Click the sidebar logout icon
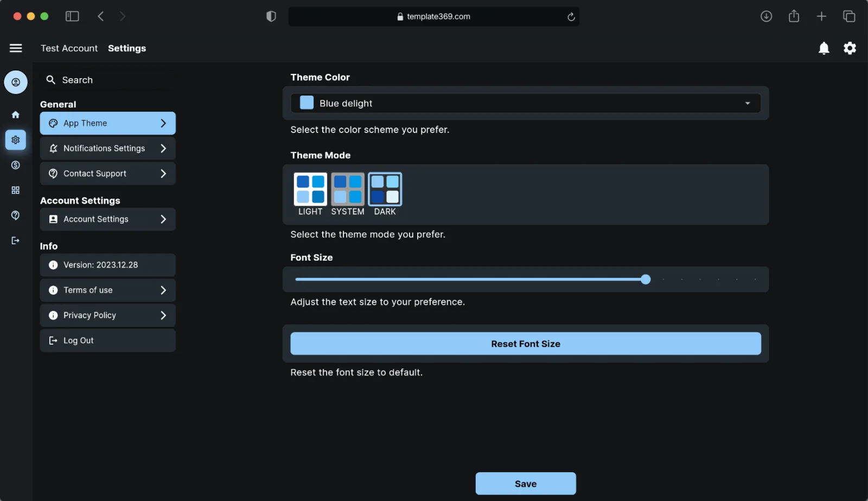Image resolution: width=868 pixels, height=501 pixels. (x=16, y=240)
